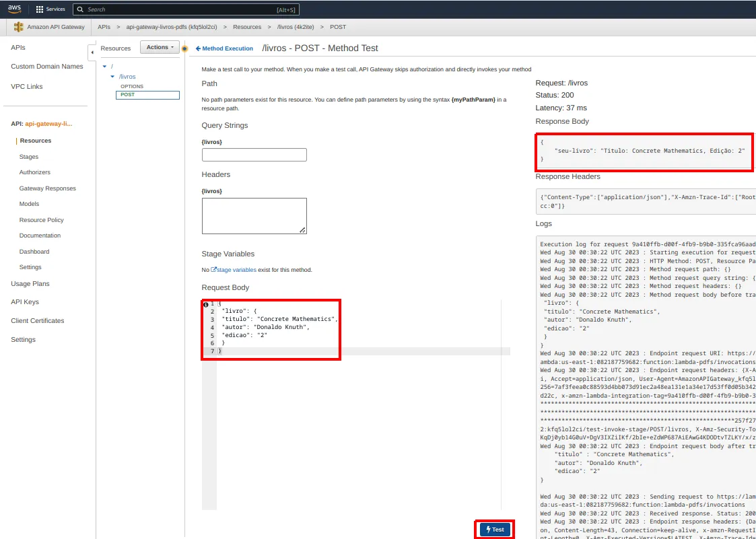Open Custom Domain Names
756x539 pixels.
[46, 67]
